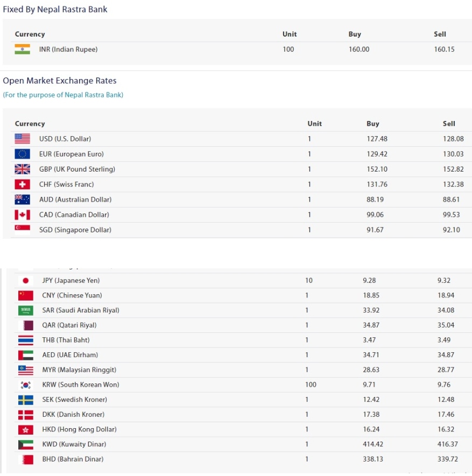Click CHF sell rate 132.38
This screenshot has width=472, height=476.
click(x=453, y=184)
